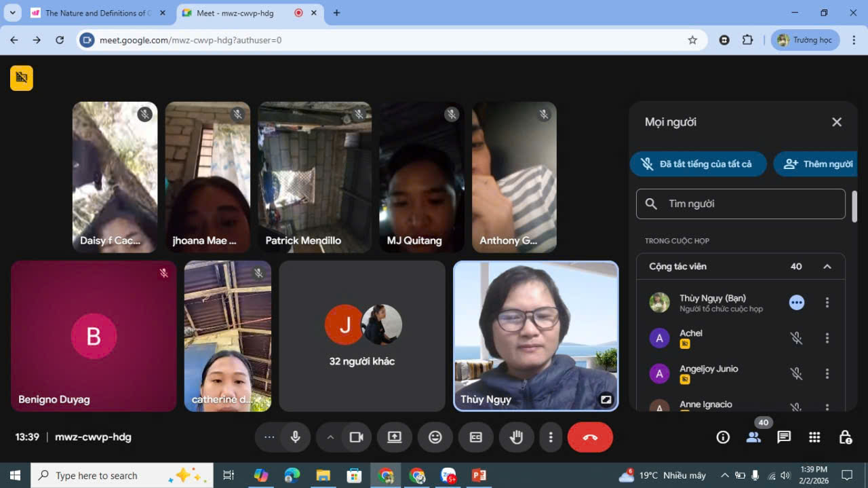This screenshot has height=488, width=868.
Task: Click Đã tắt tiếng của tất cả button
Action: (698, 164)
